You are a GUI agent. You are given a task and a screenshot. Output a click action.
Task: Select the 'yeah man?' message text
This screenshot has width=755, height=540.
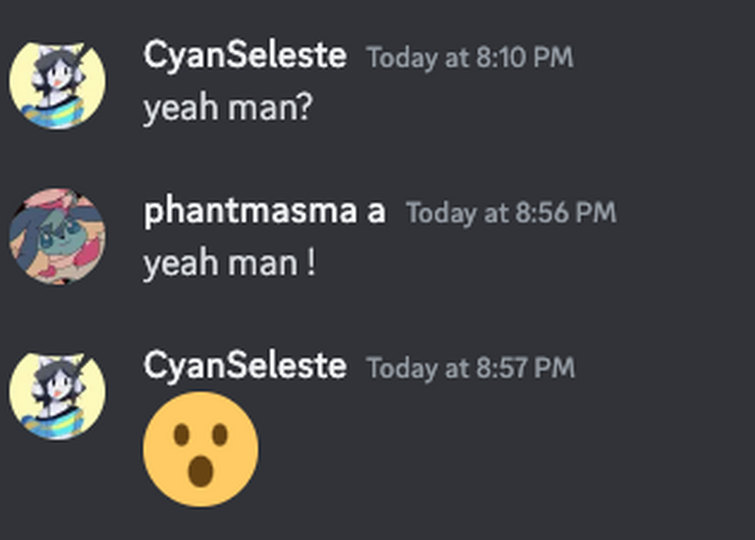click(x=228, y=108)
